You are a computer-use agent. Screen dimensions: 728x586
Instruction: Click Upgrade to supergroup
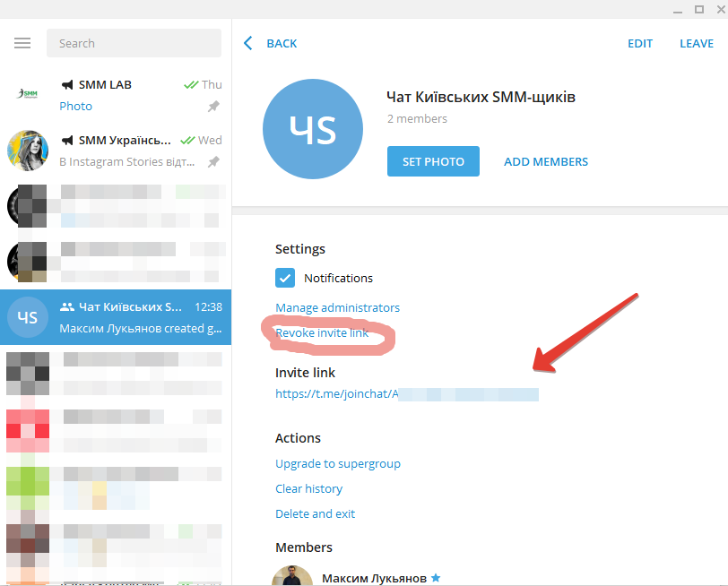(x=337, y=463)
